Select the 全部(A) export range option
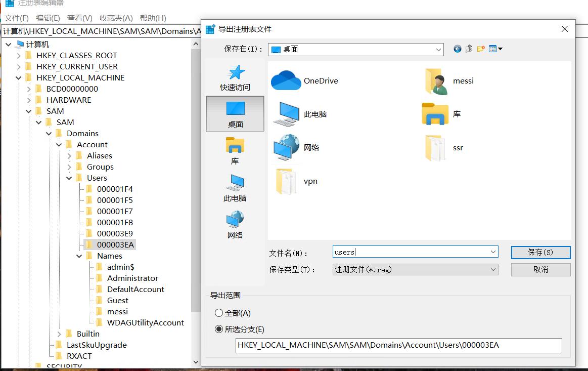 tap(218, 313)
